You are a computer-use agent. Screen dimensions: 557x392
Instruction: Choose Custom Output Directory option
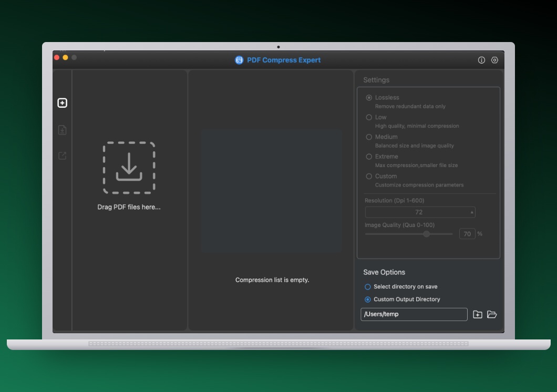click(368, 300)
